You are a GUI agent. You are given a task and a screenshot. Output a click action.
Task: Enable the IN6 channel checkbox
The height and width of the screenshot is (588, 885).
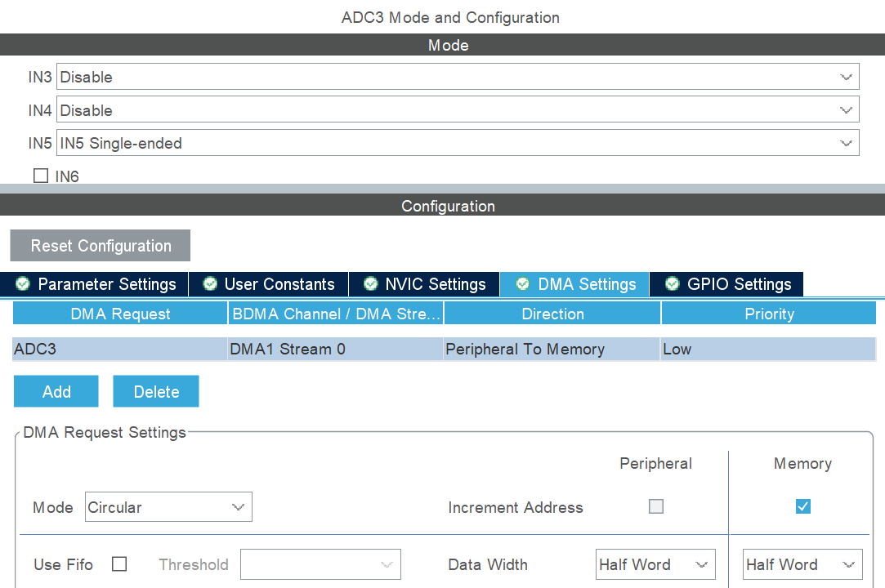[40, 175]
